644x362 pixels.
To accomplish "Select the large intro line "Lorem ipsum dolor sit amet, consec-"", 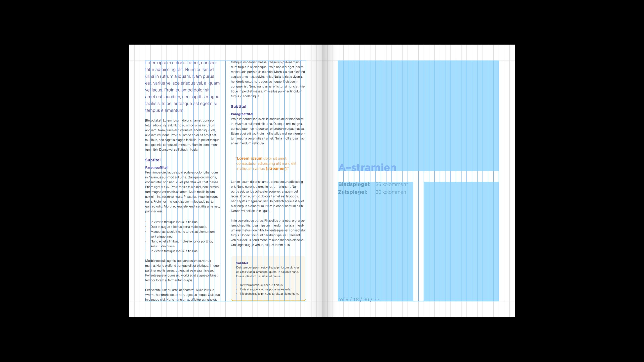I will coord(181,63).
